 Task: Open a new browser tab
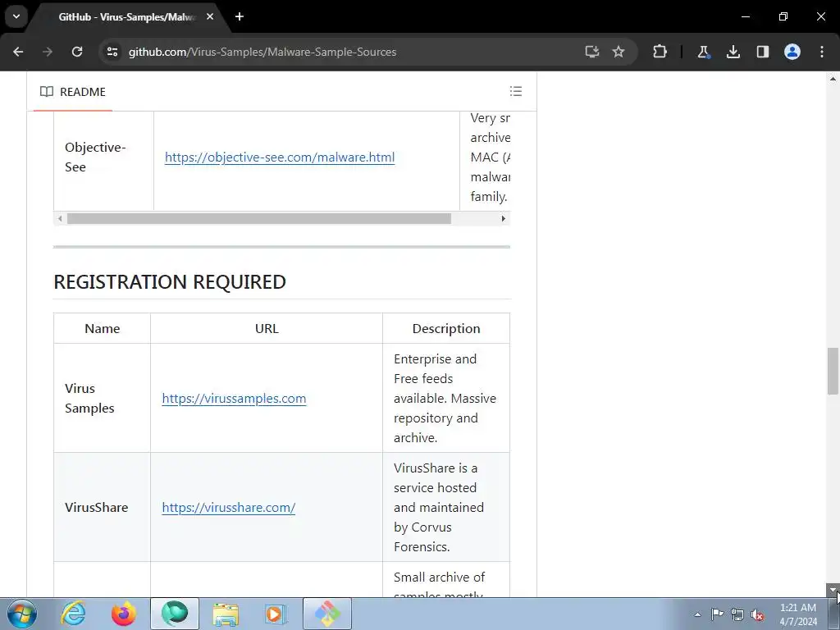(240, 16)
